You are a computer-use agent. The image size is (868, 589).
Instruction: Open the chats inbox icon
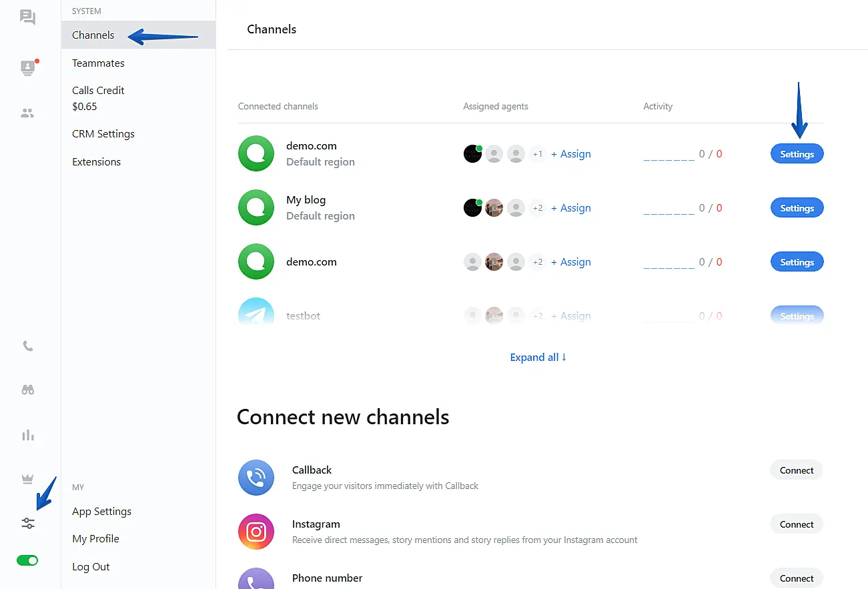point(27,17)
